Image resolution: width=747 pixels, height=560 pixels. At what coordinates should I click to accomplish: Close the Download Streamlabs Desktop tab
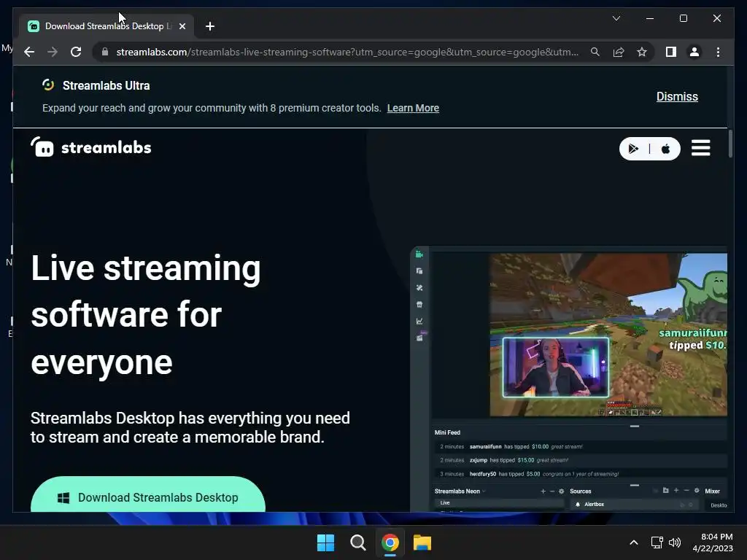[x=182, y=26]
